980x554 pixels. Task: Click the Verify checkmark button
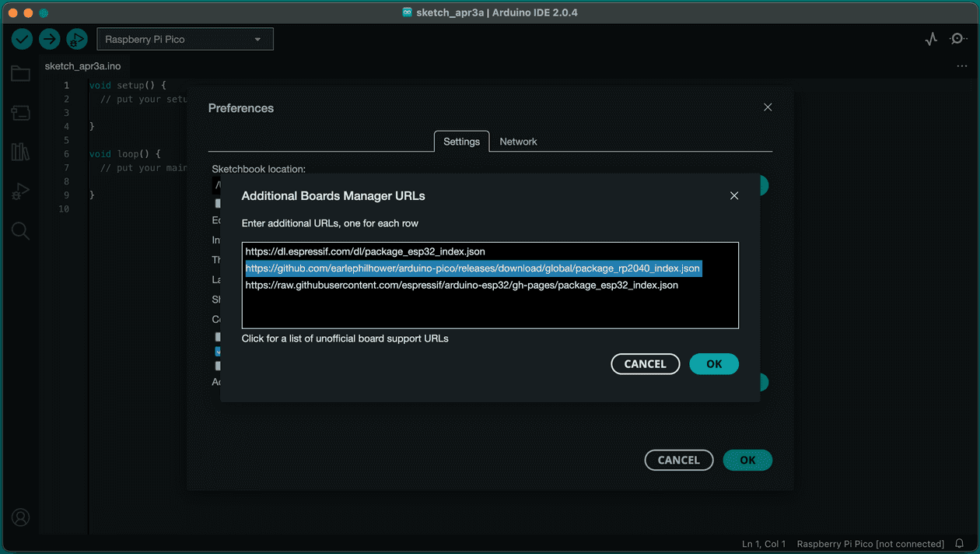[x=22, y=39]
